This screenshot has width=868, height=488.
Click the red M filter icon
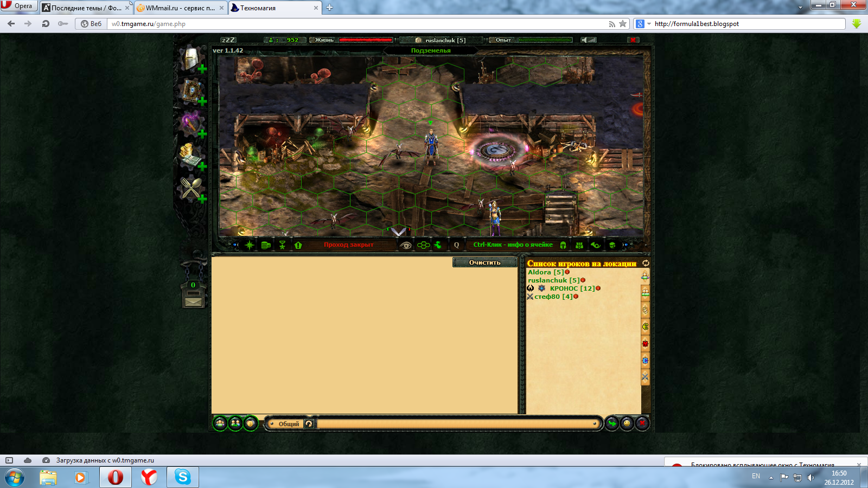645,343
